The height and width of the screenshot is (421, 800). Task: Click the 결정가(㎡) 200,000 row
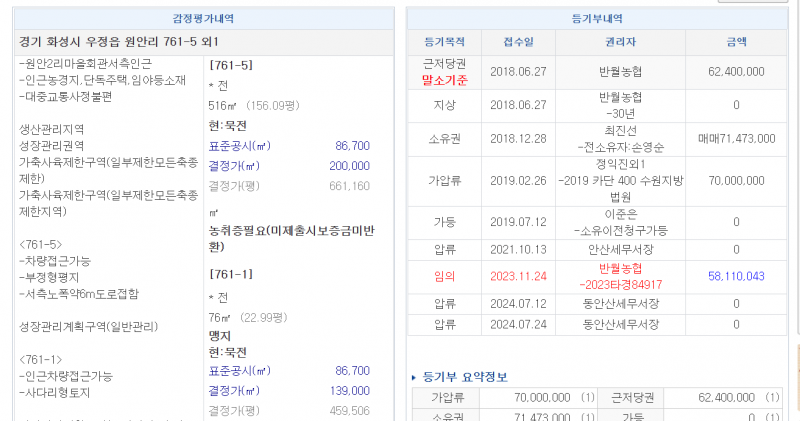point(288,166)
